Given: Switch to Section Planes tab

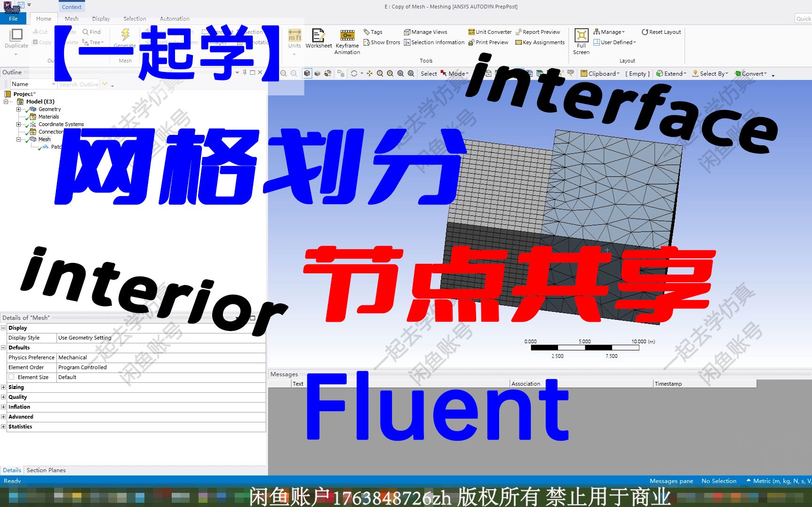Looking at the screenshot, I should click(46, 470).
